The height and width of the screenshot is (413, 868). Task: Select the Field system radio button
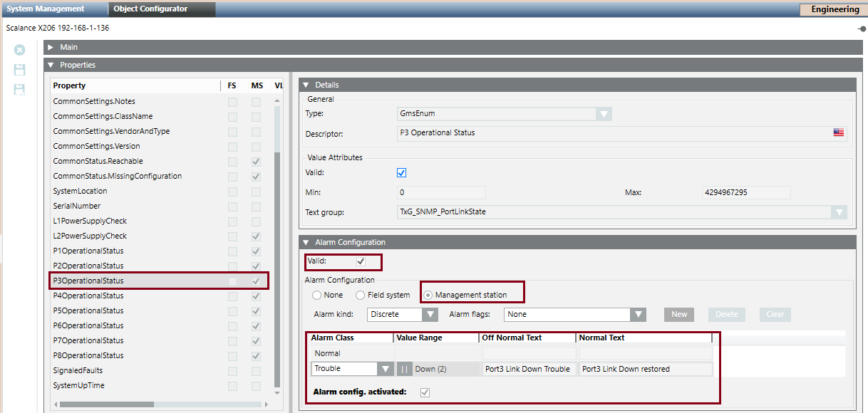pyautogui.click(x=361, y=295)
